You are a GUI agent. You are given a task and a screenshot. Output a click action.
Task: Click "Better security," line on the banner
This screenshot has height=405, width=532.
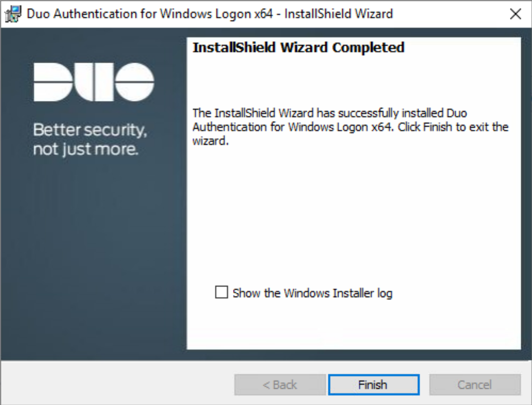pos(90,130)
